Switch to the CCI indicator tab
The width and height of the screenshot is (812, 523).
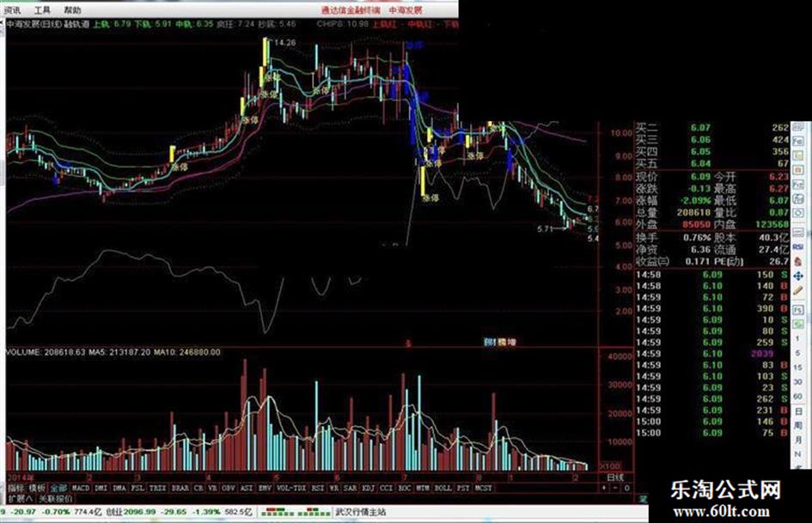click(387, 488)
